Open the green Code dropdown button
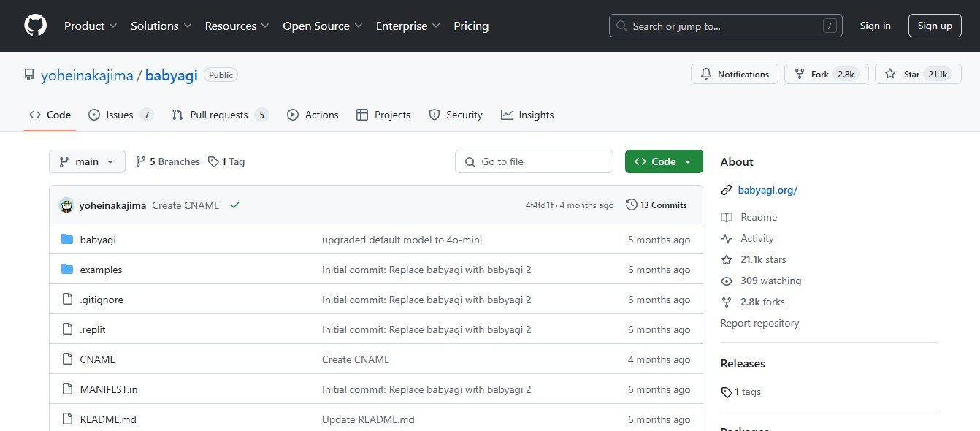Image resolution: width=980 pixels, height=431 pixels. point(663,161)
